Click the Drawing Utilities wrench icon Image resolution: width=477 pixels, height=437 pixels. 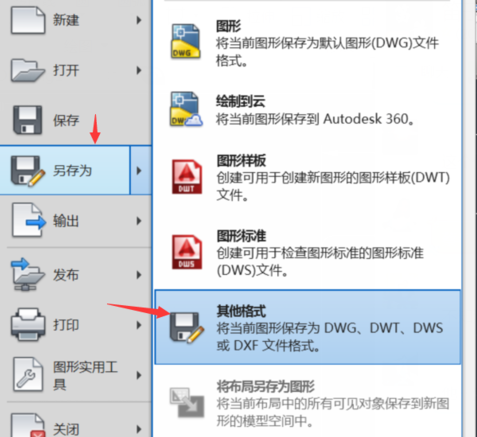[28, 374]
